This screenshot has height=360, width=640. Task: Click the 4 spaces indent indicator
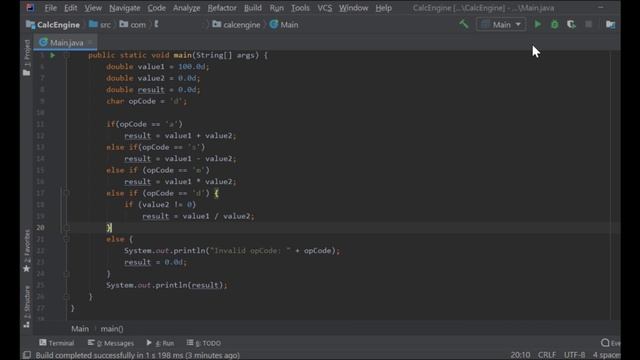607,355
